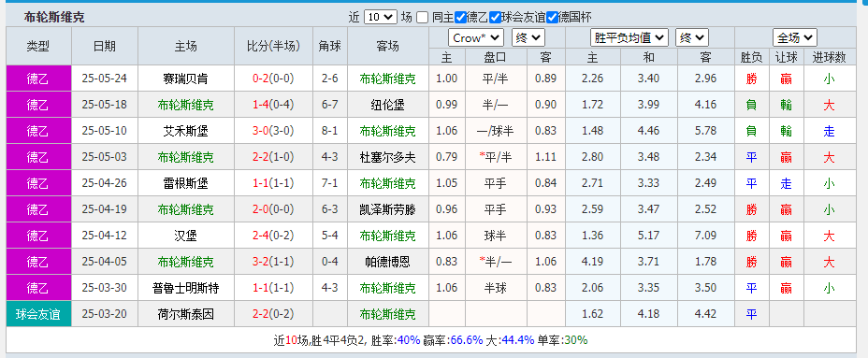The image size is (868, 358).
Task: Open the recent matches count dropdown showing 10
Action: pyautogui.click(x=381, y=17)
